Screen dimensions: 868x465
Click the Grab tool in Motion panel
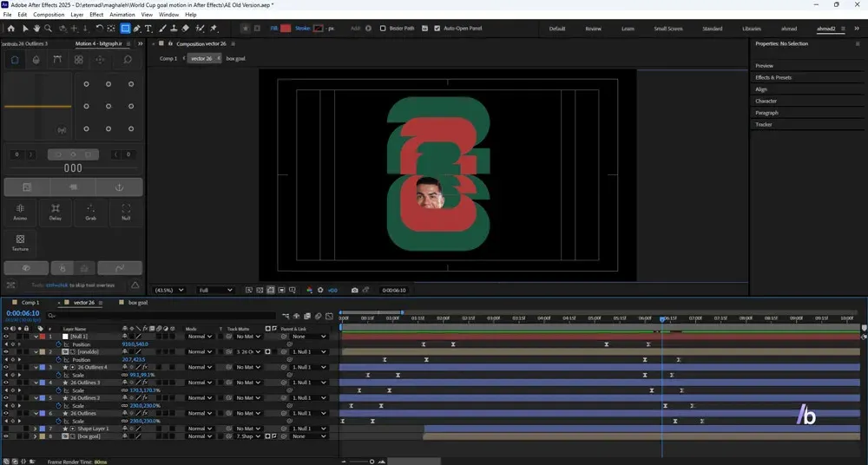tap(91, 213)
